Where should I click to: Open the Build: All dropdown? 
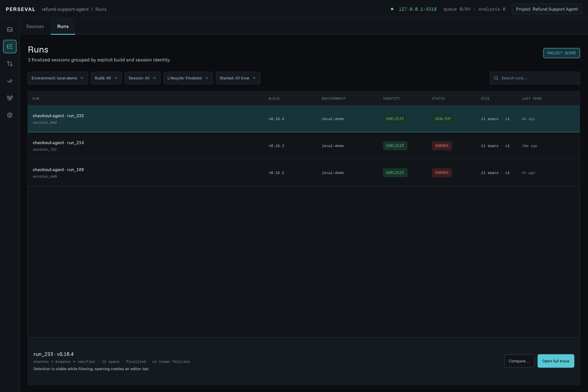(106, 78)
